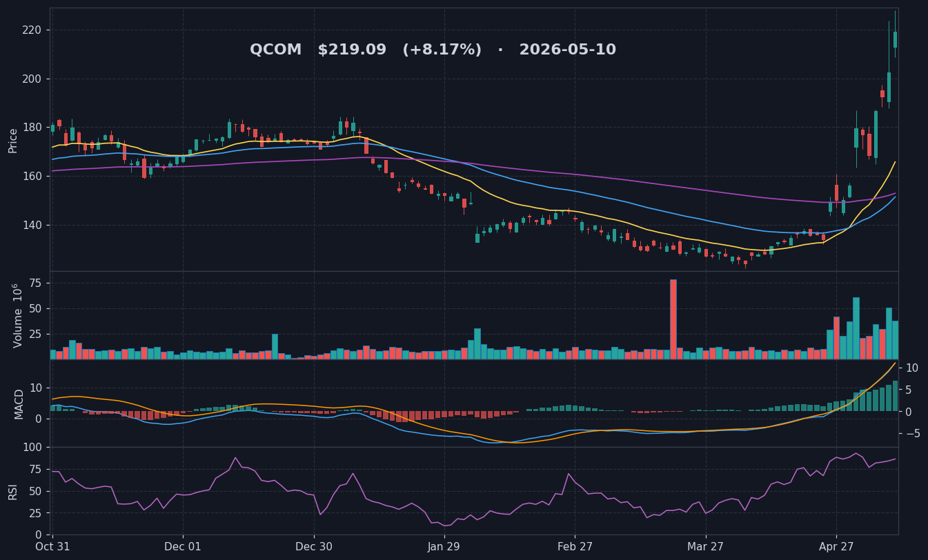Click the 220 price axis label
Image resolution: width=928 pixels, height=560 pixels.
pyautogui.click(x=32, y=30)
